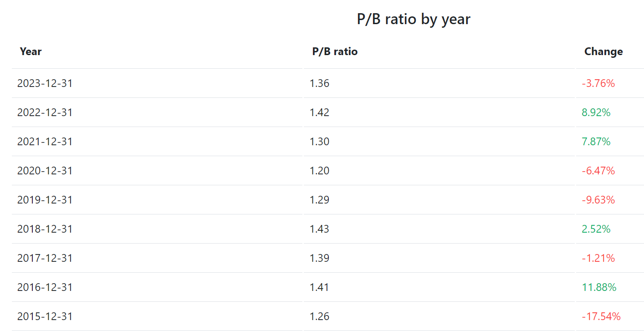Select the 2017-12-31 date cell
The image size is (644, 331).
45,258
